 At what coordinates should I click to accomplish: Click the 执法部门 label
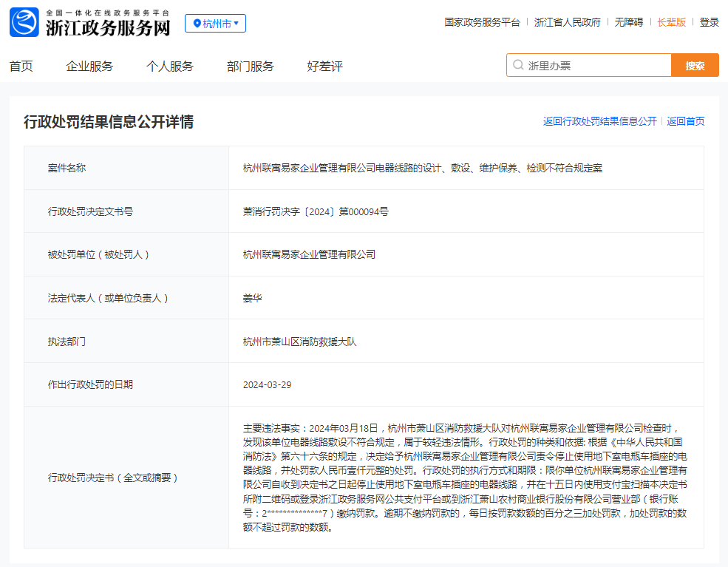click(x=67, y=342)
